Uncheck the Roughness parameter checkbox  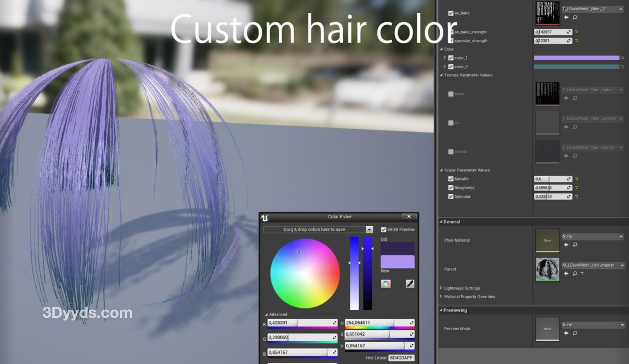pyautogui.click(x=451, y=188)
